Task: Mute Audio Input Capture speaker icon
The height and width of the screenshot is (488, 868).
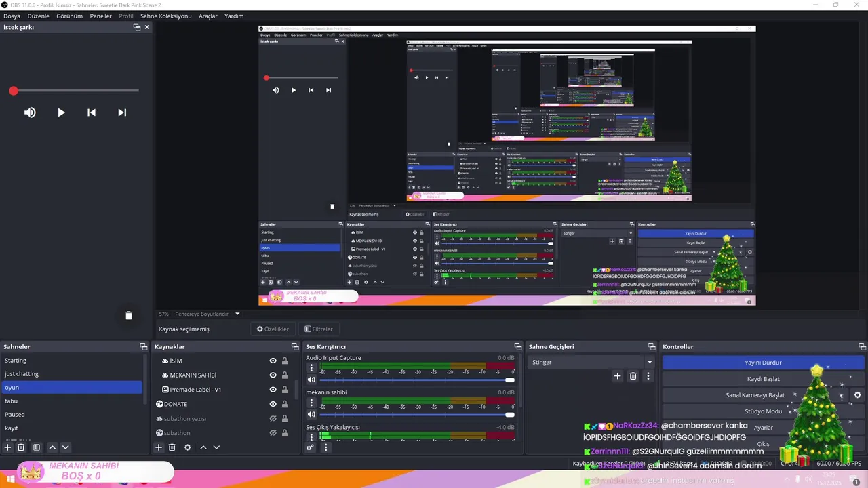Action: point(311,380)
